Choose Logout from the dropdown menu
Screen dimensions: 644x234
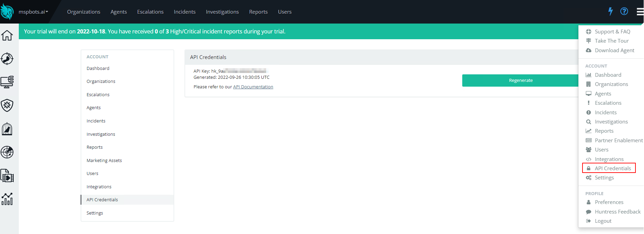[603, 221]
